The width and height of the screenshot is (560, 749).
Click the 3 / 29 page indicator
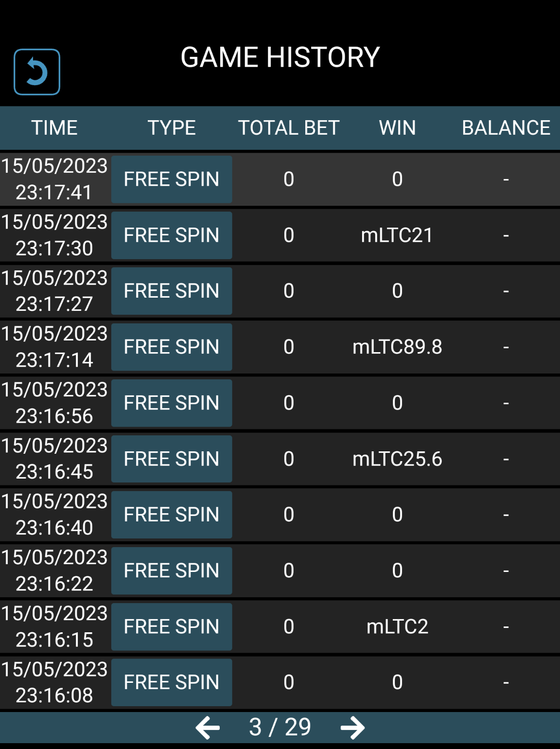point(280,727)
